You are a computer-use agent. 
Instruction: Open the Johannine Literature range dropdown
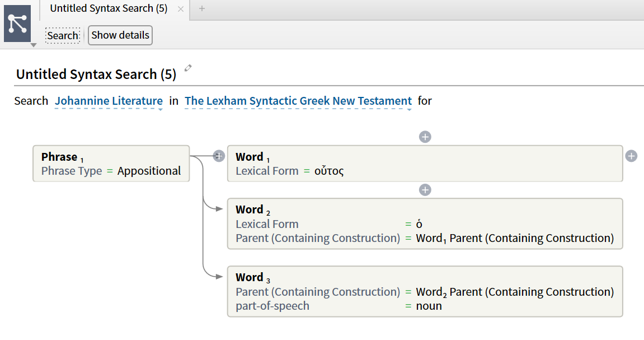[x=109, y=101]
